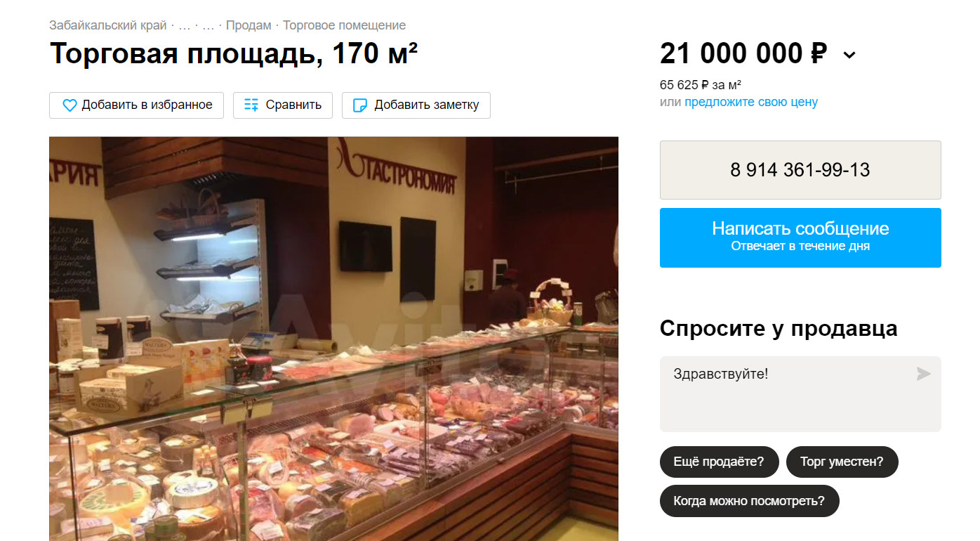Open Торговое помещение breadcrumb category
Image resolution: width=980 pixels, height=541 pixels.
pos(344,25)
